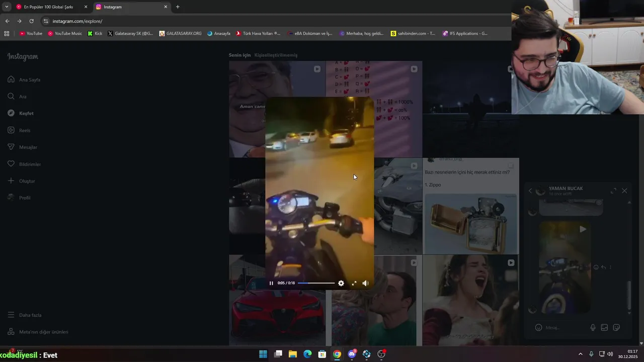Open Windows Start menu
The width and height of the screenshot is (644, 362).
[x=263, y=354]
